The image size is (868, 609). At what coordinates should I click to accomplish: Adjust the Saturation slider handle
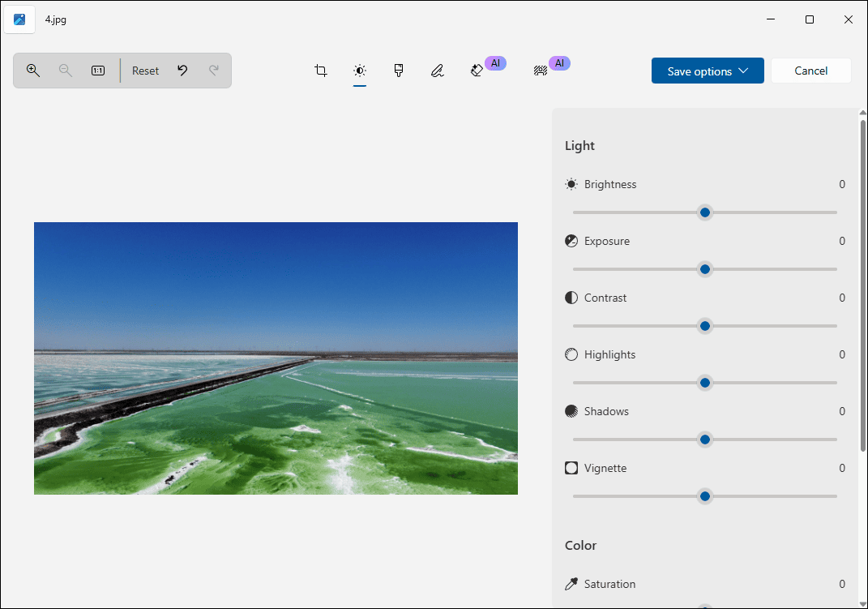coord(704,607)
